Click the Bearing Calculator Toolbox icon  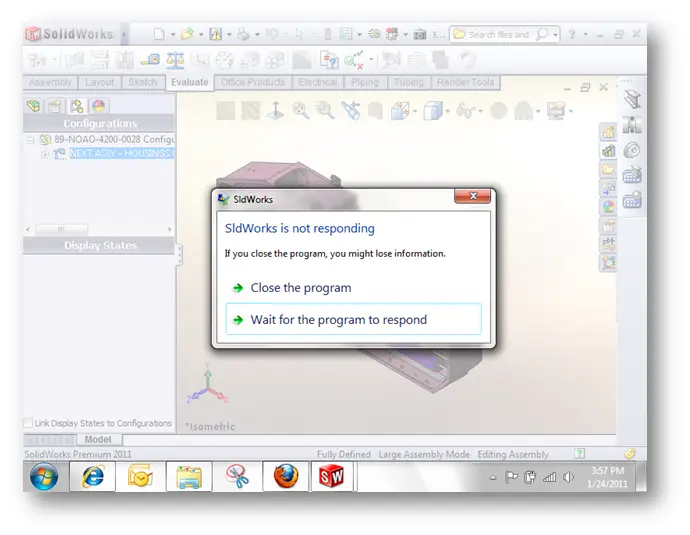[632, 200]
